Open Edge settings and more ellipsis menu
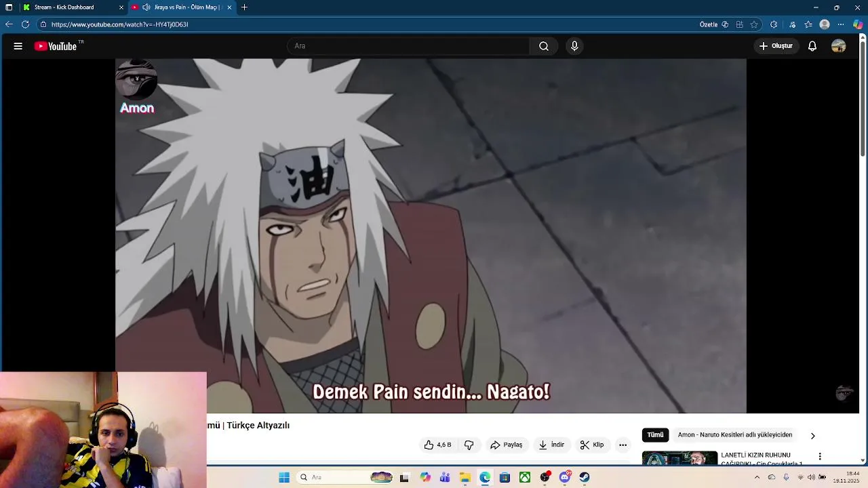The width and height of the screenshot is (868, 488). pos(841,24)
